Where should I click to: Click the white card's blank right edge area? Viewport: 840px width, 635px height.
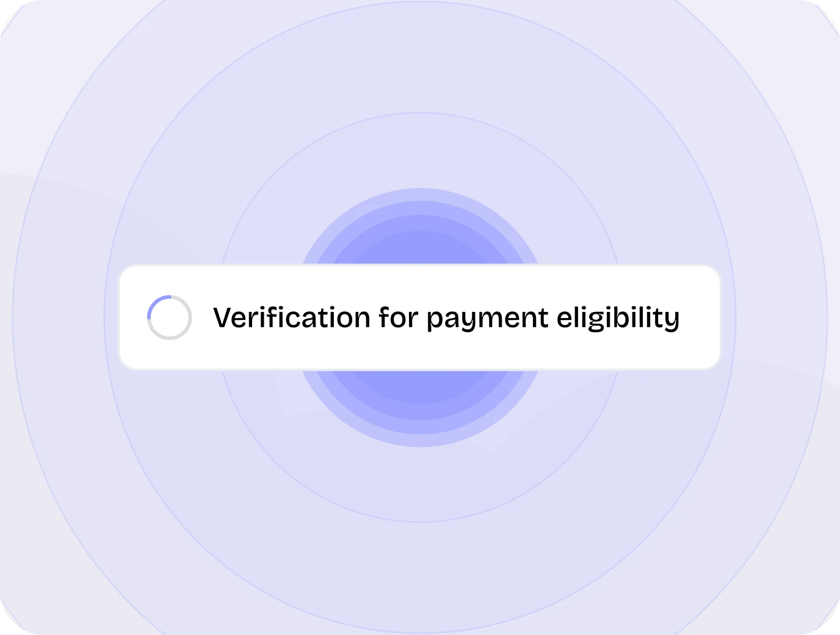click(x=701, y=317)
